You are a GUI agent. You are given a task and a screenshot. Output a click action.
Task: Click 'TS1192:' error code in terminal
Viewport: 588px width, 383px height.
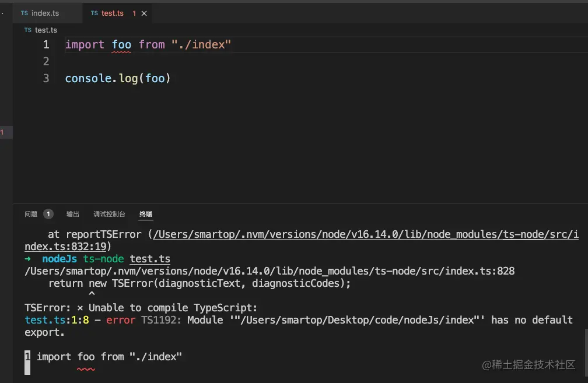click(161, 320)
